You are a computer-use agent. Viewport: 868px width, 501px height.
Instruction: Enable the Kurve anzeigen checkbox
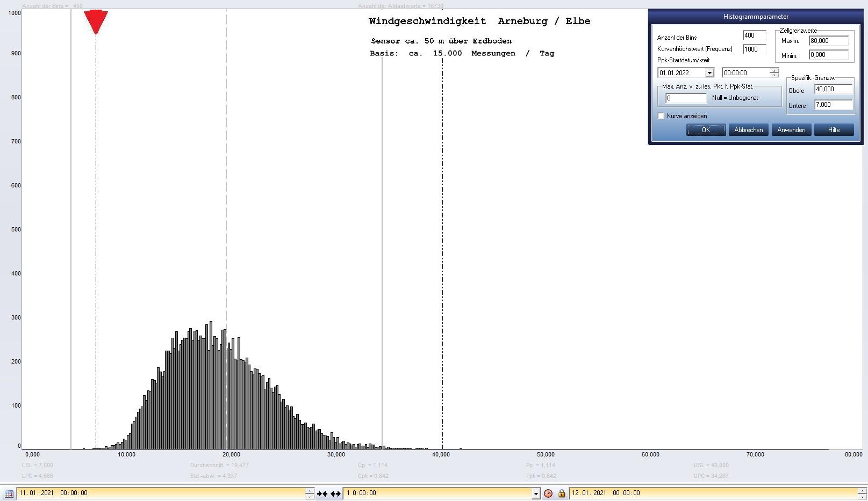point(661,116)
